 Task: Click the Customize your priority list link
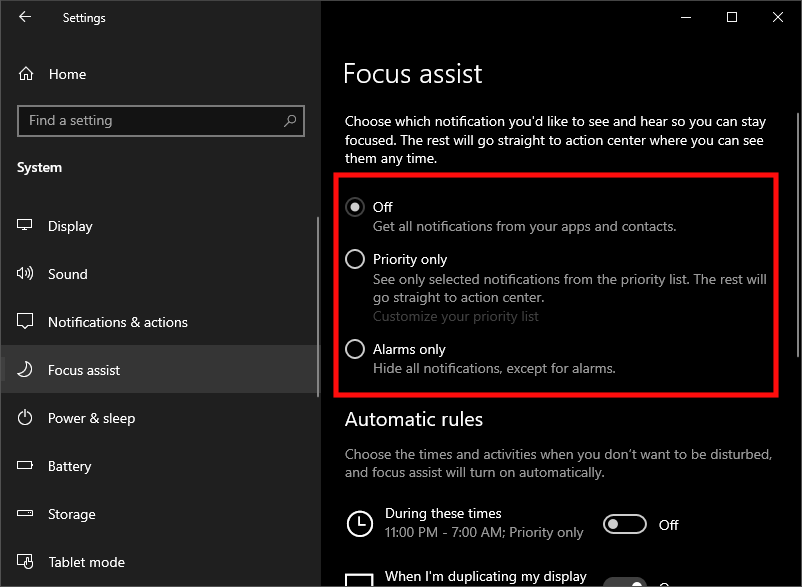tap(456, 316)
